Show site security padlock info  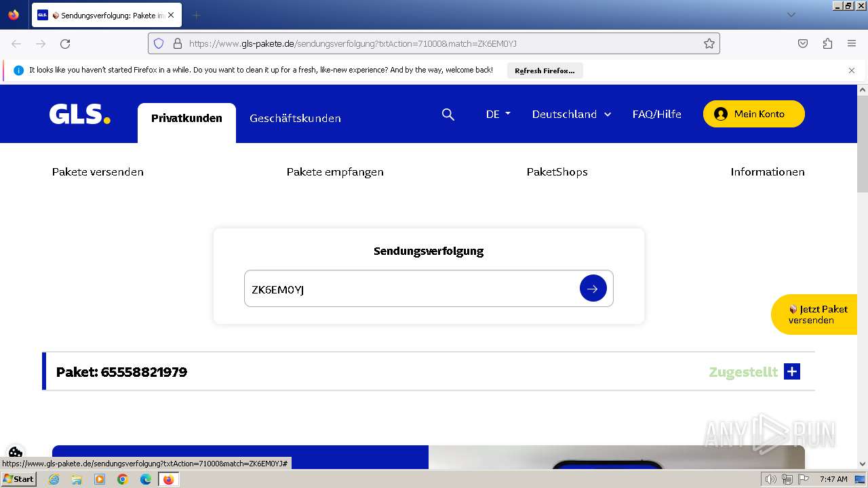(x=178, y=43)
